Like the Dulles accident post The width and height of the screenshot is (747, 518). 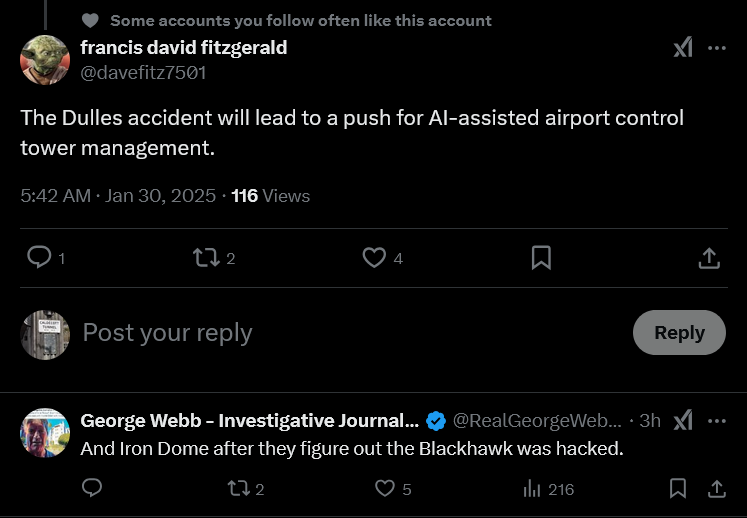coord(374,258)
